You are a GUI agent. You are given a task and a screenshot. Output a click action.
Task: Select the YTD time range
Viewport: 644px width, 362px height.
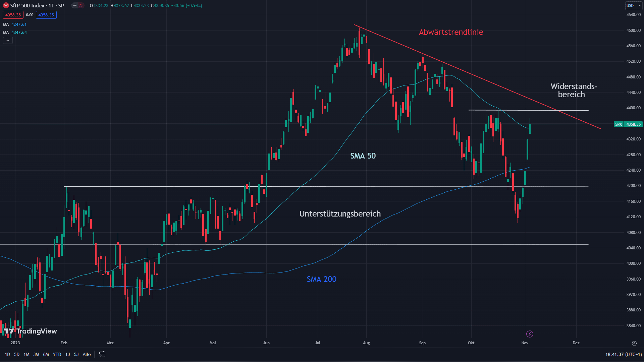(57, 354)
